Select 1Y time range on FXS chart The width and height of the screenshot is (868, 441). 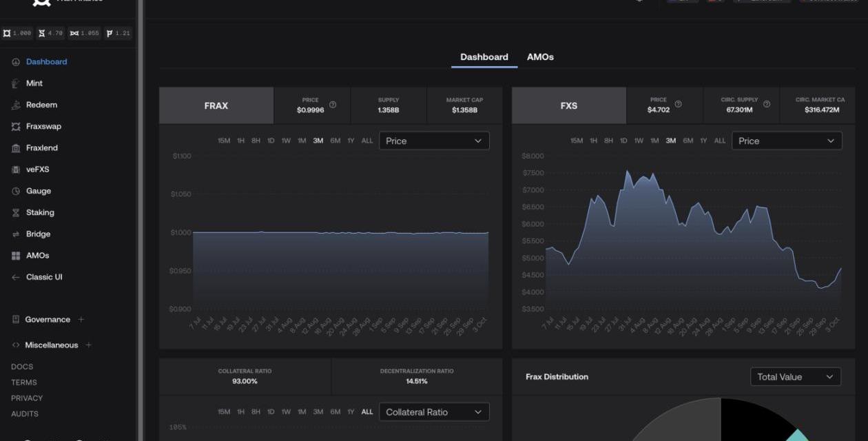point(703,141)
